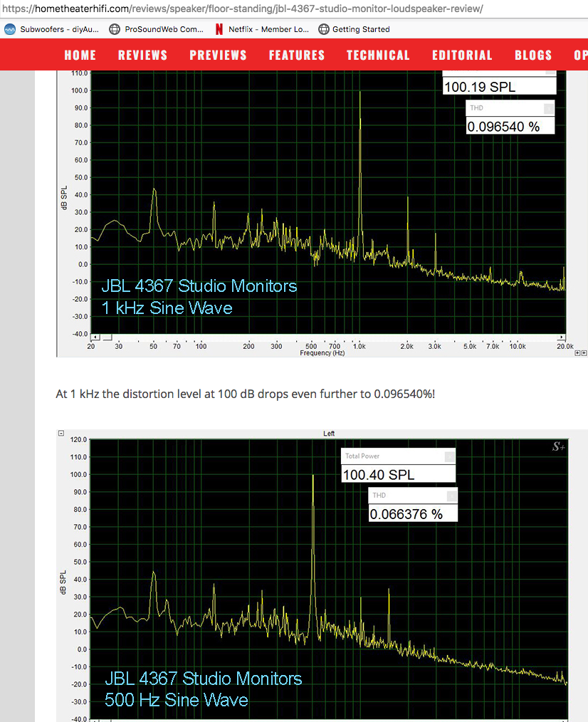The image size is (588, 722).
Task: Click the 'dB SPL' axis label on first graph
Action: click(x=64, y=198)
